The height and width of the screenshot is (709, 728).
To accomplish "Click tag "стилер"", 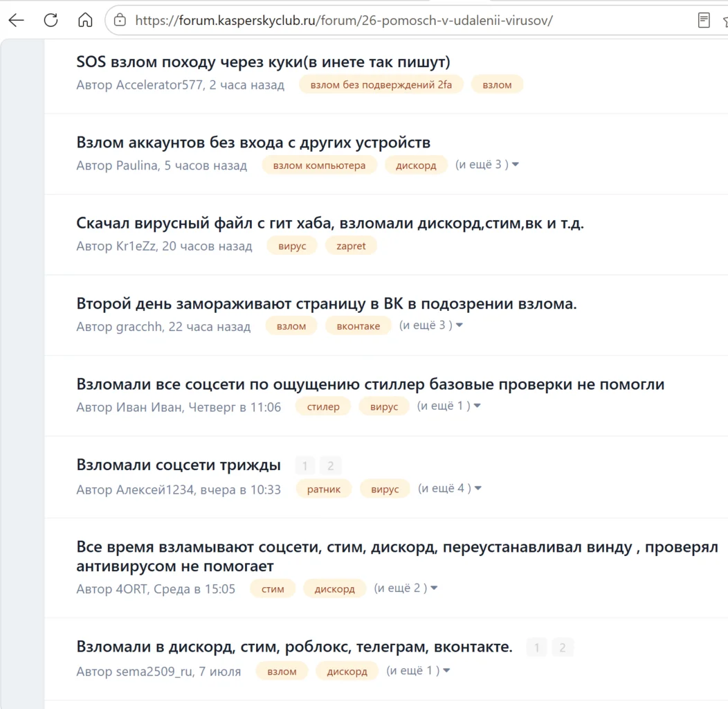I will [322, 406].
